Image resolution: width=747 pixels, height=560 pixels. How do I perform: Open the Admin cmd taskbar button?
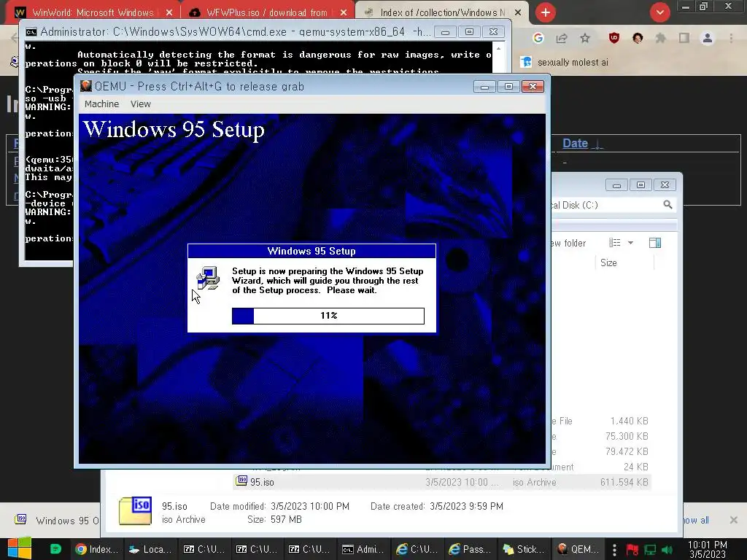click(x=363, y=549)
